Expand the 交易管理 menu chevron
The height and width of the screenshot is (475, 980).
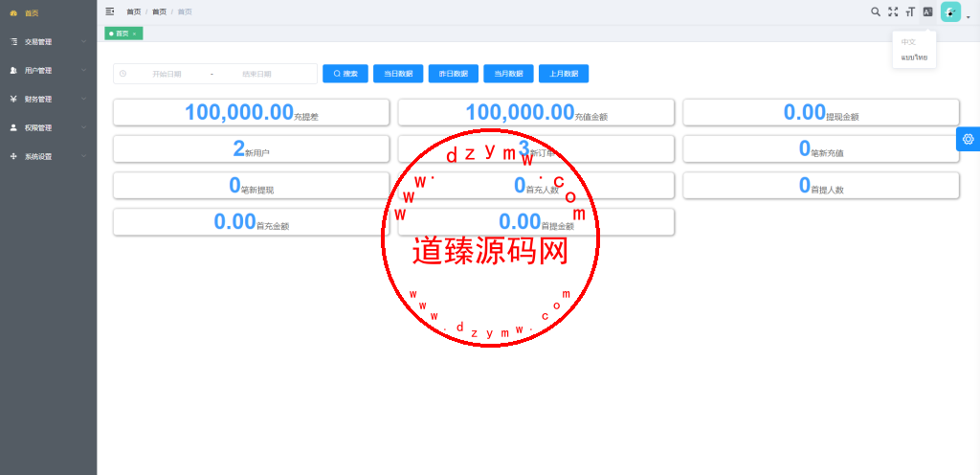coord(84,42)
